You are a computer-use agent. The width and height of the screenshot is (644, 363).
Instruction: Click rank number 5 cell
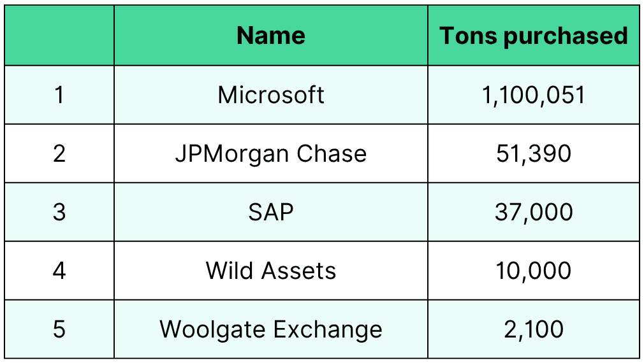[x=59, y=329]
